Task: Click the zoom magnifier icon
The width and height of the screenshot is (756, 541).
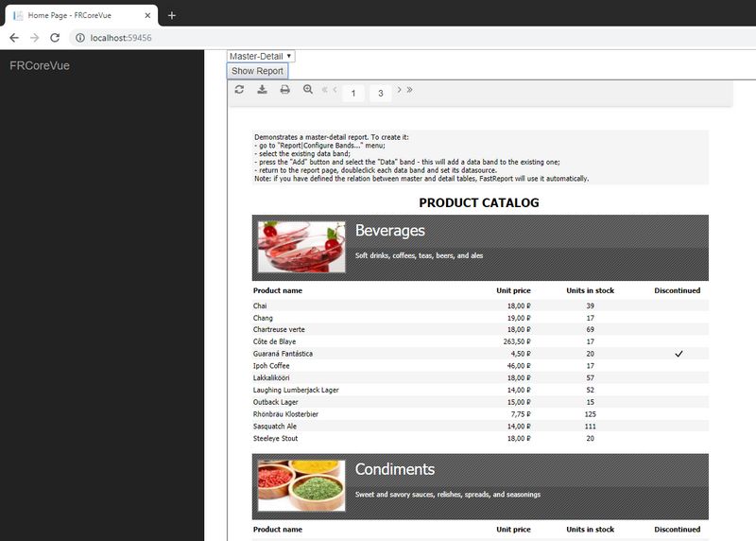Action: [x=307, y=90]
